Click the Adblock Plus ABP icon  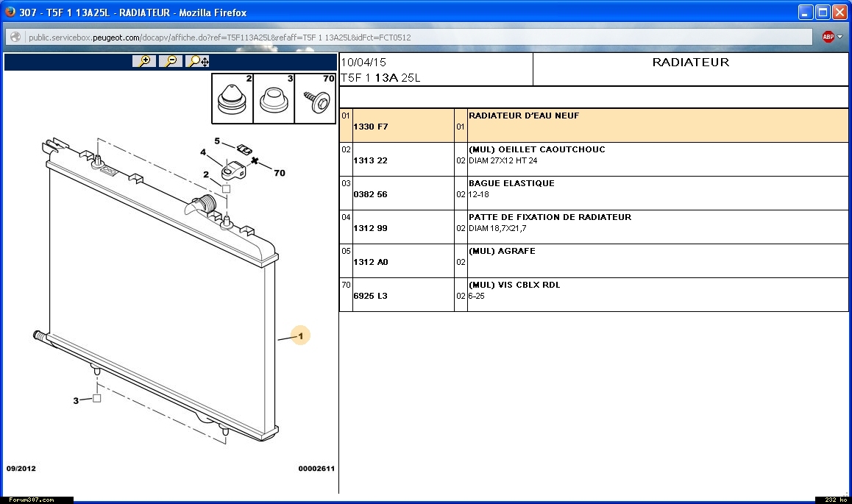click(828, 37)
